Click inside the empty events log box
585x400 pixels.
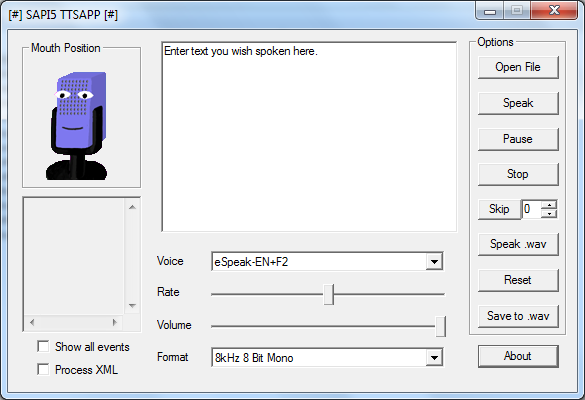74,257
